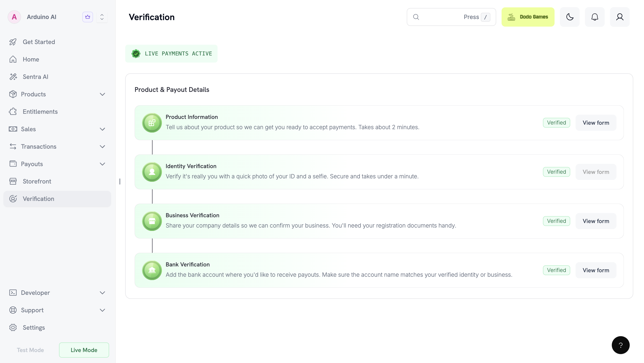Click the puzzle icon for Entitlements
The image size is (644, 363).
[x=13, y=112]
